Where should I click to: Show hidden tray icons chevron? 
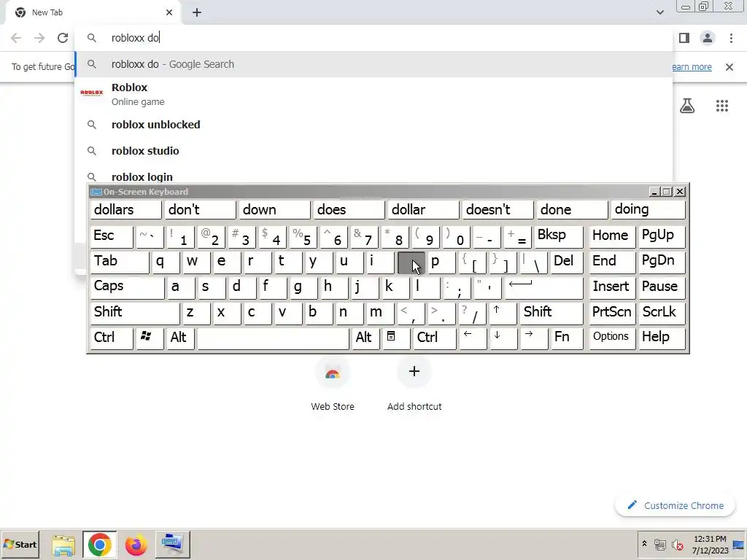[644, 544]
